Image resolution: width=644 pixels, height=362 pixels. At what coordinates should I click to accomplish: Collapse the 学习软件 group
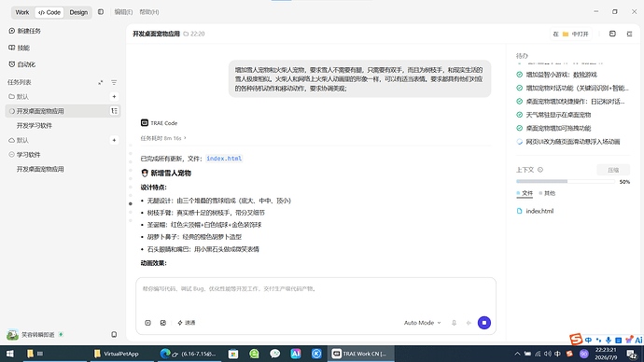24,155
